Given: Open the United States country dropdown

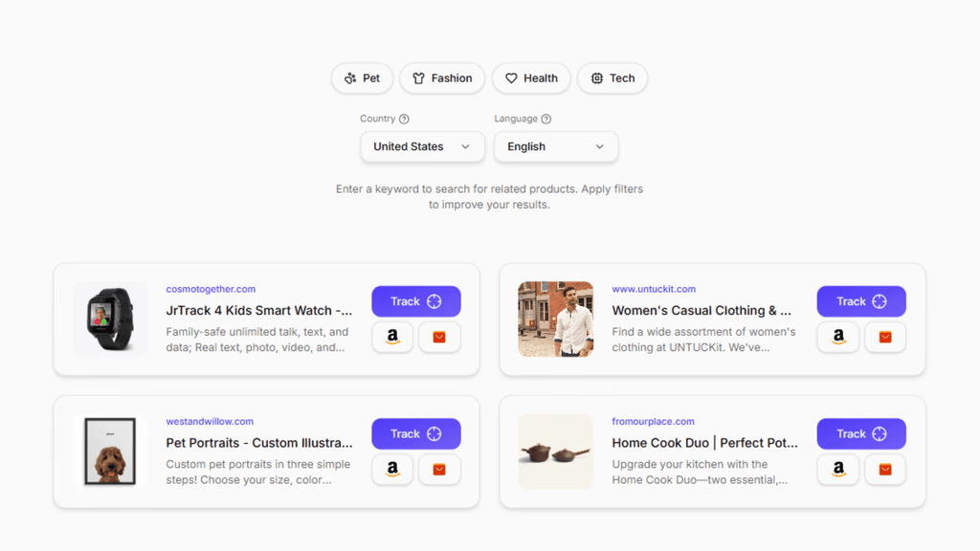Looking at the screenshot, I should [x=422, y=146].
